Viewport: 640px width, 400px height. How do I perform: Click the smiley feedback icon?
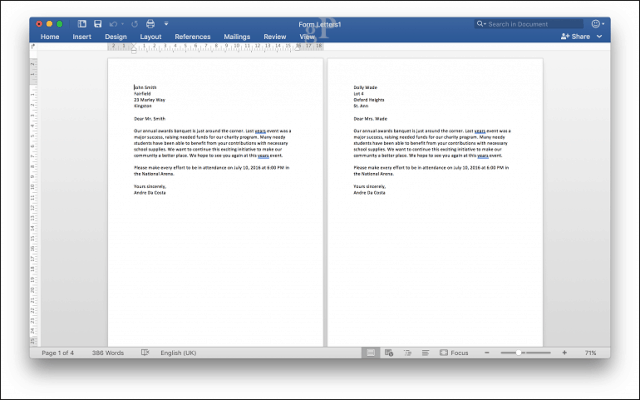point(596,24)
